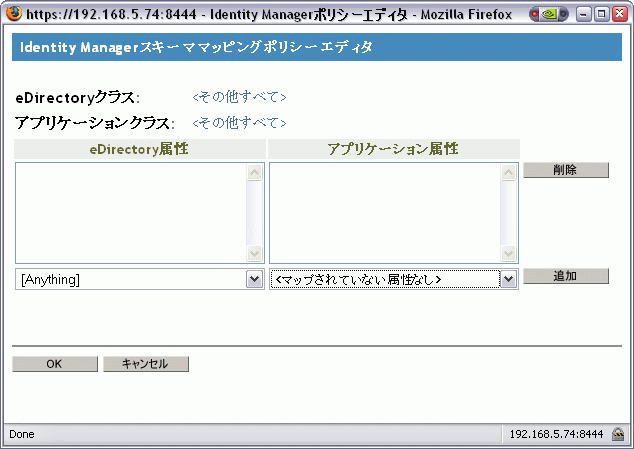Click the eDirectoryクラス: label

coord(78,97)
